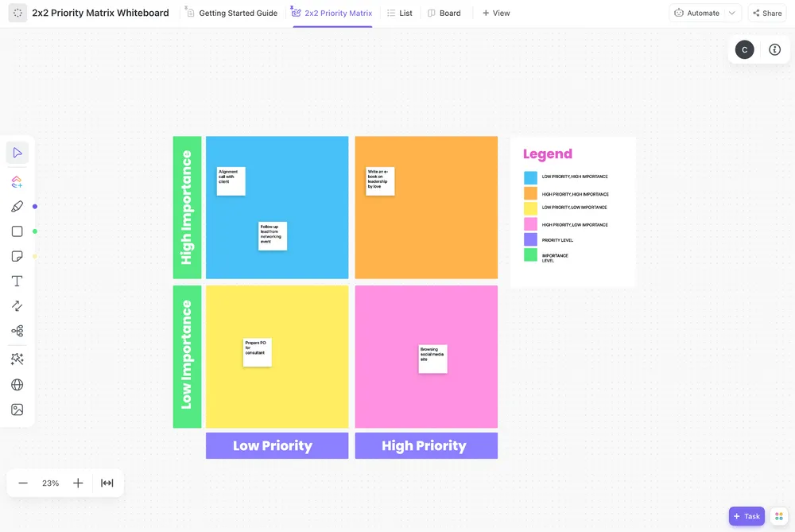Select the pen drawing tool

coord(17,207)
